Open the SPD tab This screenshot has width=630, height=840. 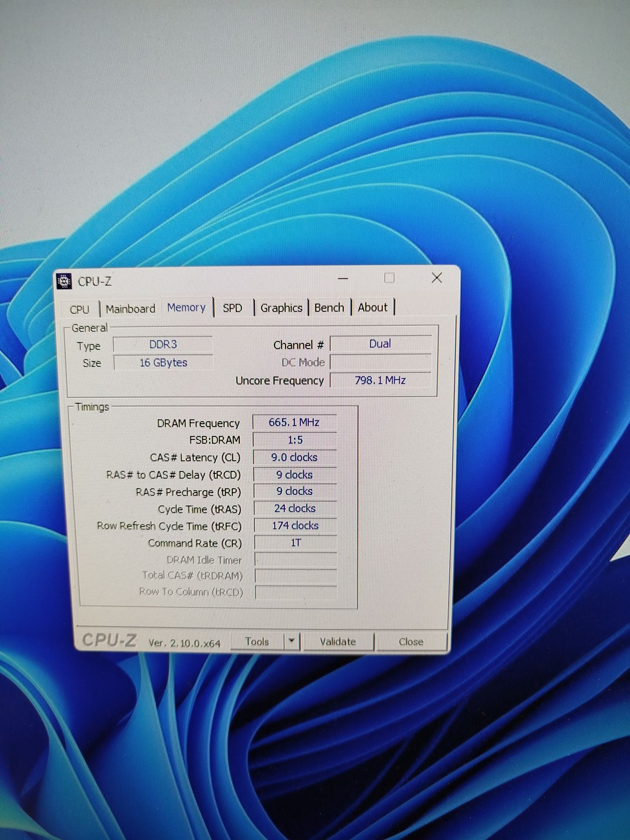tap(232, 308)
